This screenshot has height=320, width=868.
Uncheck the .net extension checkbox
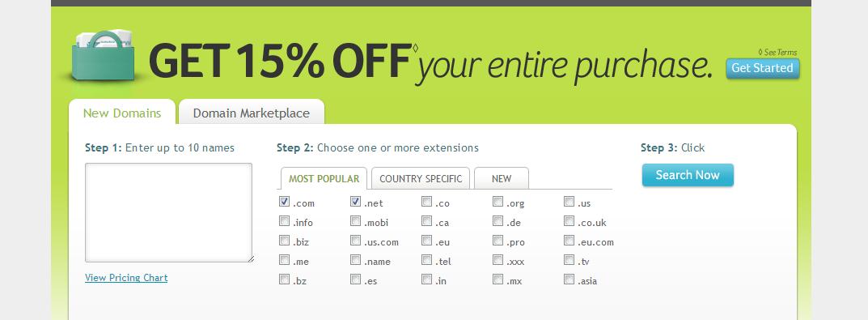click(355, 202)
